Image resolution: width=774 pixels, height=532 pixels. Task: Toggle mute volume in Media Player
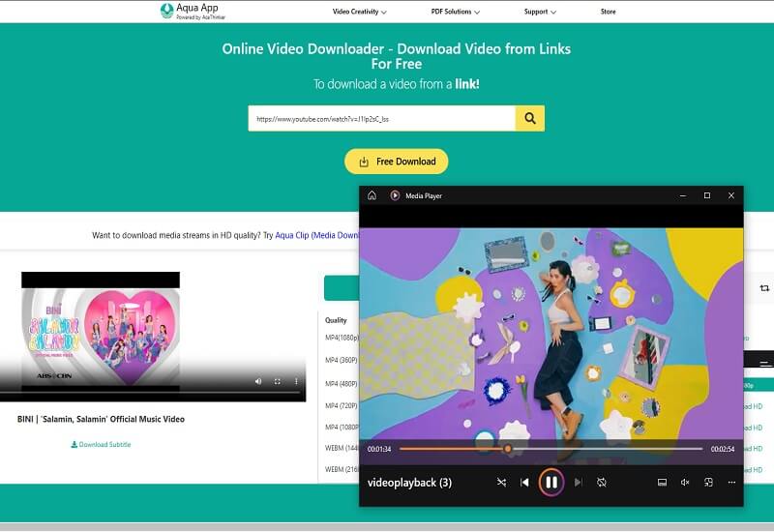685,482
